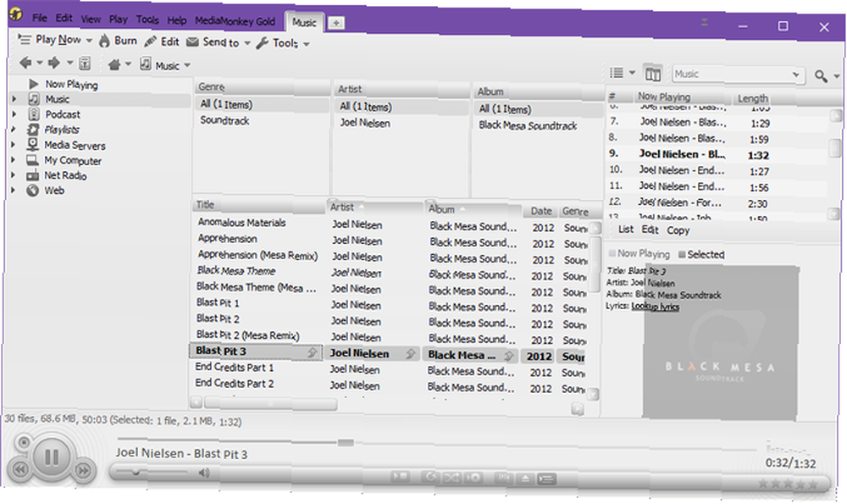847x504 pixels.
Task: Click the equalizer icon in player bar
Action: click(503, 478)
